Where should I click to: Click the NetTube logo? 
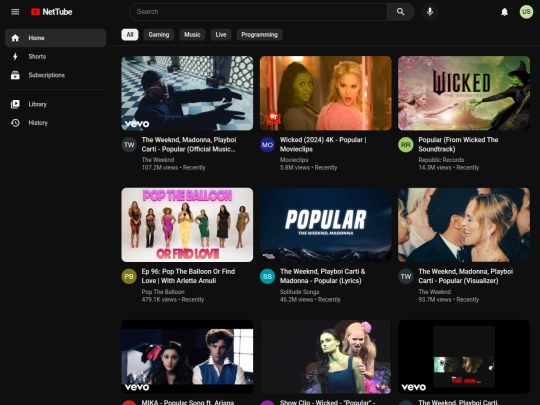click(52, 12)
